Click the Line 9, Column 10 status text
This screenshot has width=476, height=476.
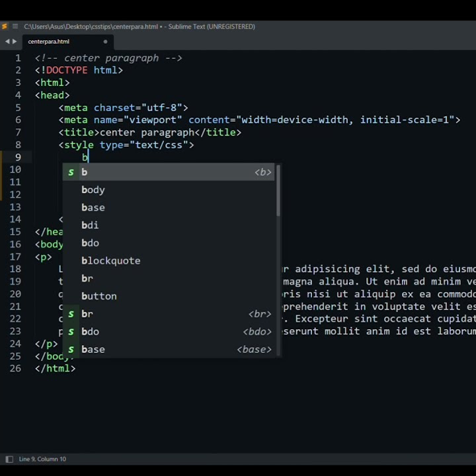click(x=42, y=459)
